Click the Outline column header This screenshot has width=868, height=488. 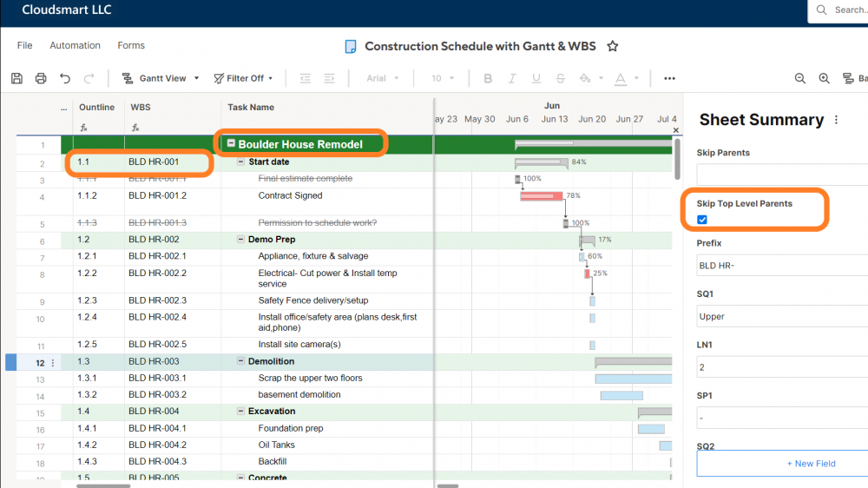pyautogui.click(x=99, y=108)
